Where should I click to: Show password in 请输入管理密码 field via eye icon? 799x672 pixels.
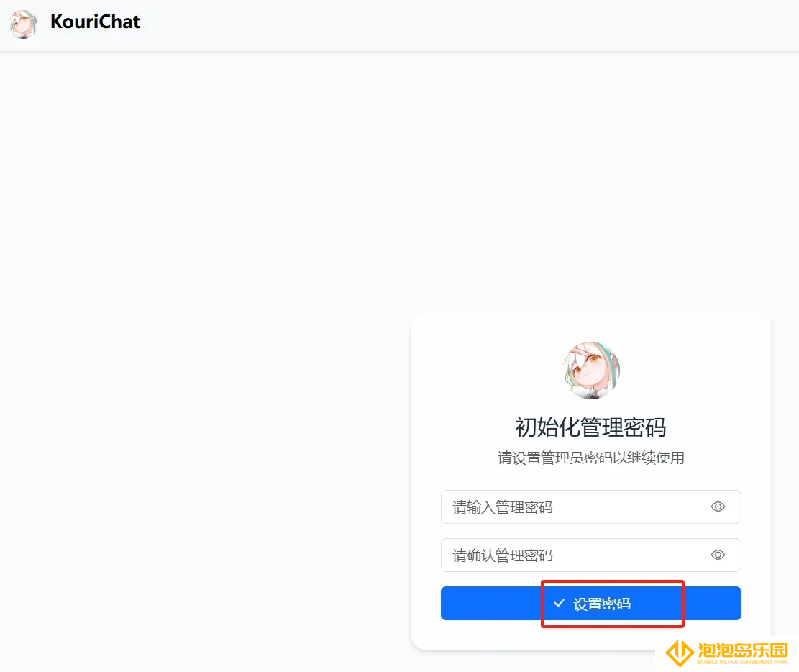718,507
